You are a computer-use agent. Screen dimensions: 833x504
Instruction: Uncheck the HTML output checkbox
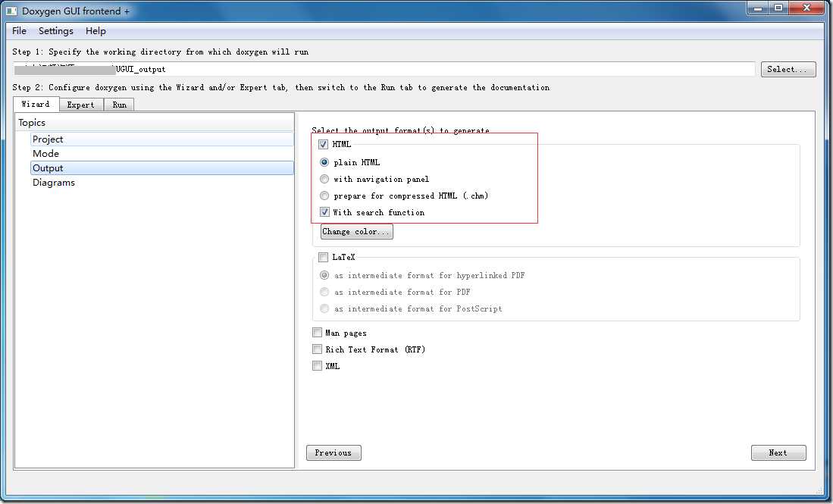(323, 145)
